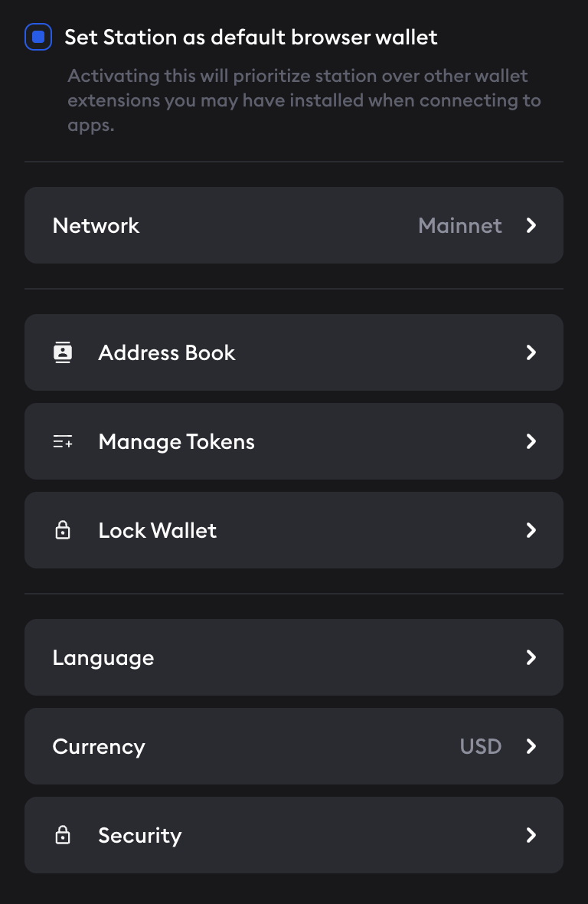Viewport: 588px width, 904px height.
Task: Expand the Network row chevron
Action: coord(531,225)
